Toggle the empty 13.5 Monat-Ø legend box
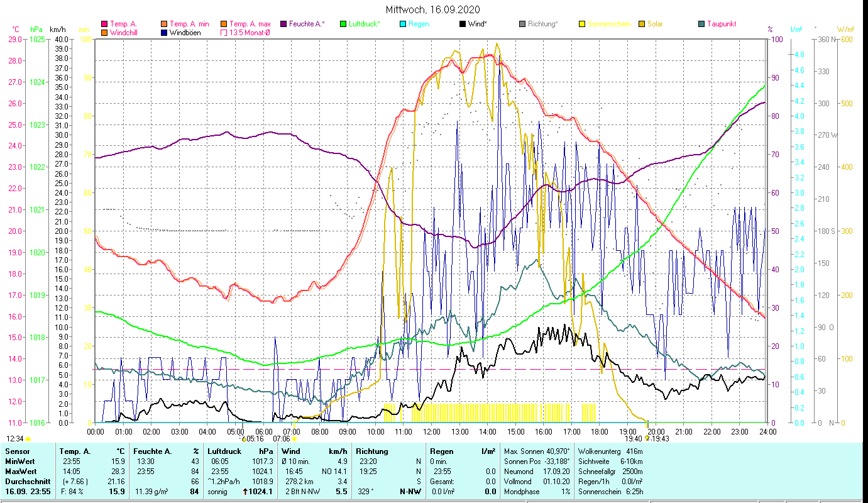Viewport: 868px width, 503px height. pyautogui.click(x=224, y=33)
